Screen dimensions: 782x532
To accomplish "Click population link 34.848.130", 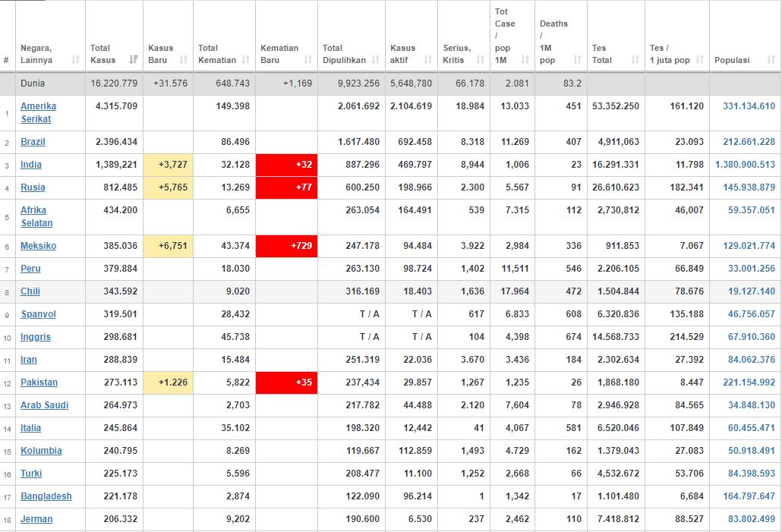I will (752, 405).
